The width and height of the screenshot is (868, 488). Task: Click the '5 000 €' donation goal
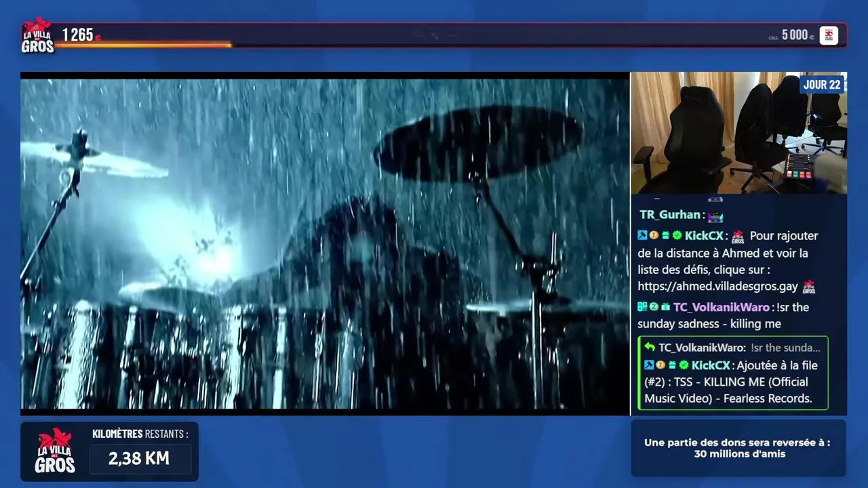(x=798, y=35)
